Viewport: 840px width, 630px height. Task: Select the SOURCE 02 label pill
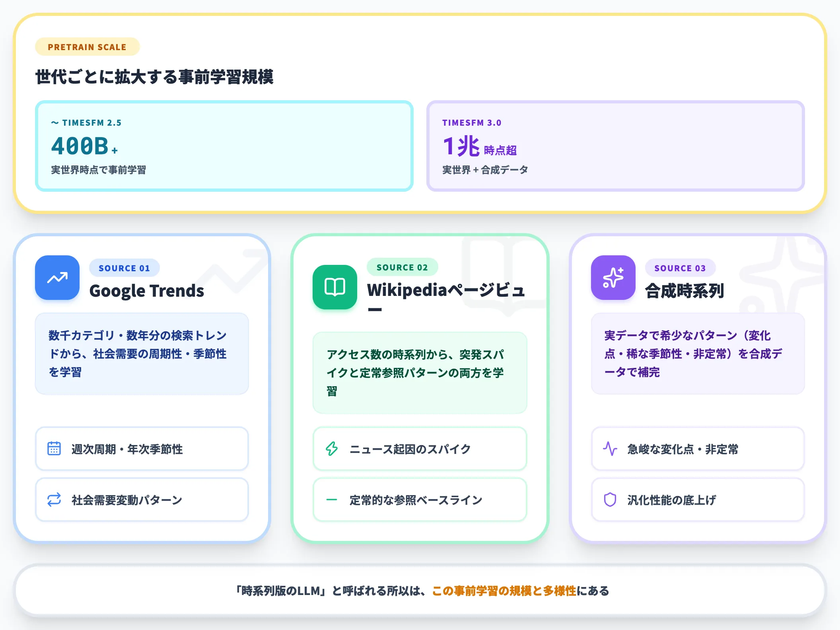tap(402, 267)
